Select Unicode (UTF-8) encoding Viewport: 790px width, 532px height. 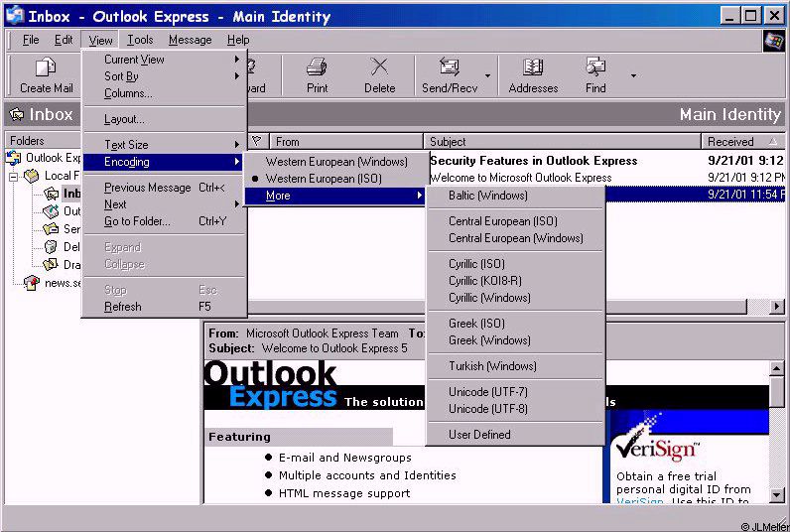pyautogui.click(x=515, y=409)
